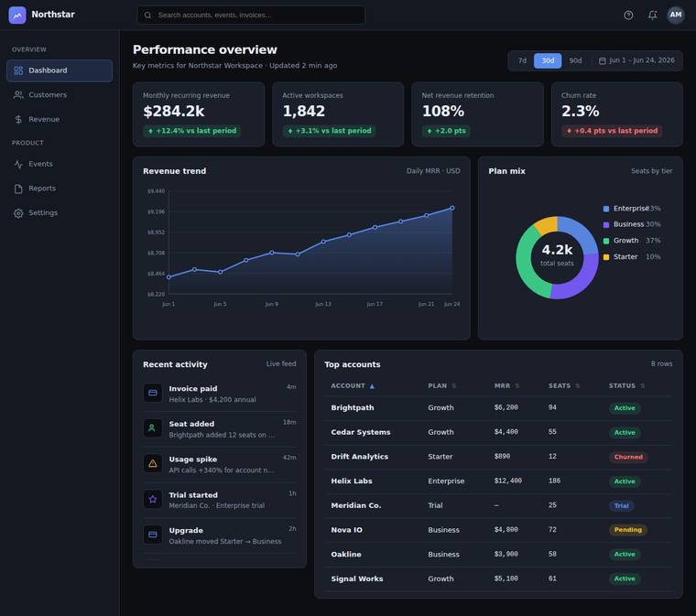Click the Starter legend color swatch
Viewport: 696px width, 616px height.
coord(606,257)
